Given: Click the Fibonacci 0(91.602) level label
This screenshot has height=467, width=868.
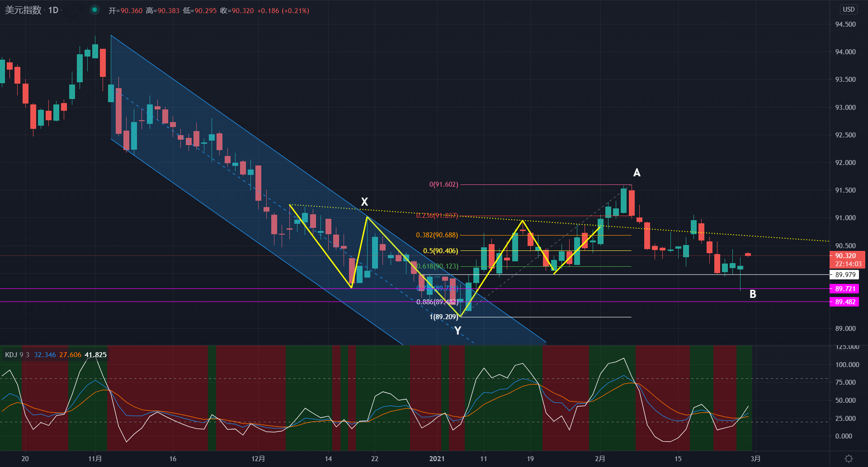Looking at the screenshot, I should click(x=443, y=184).
